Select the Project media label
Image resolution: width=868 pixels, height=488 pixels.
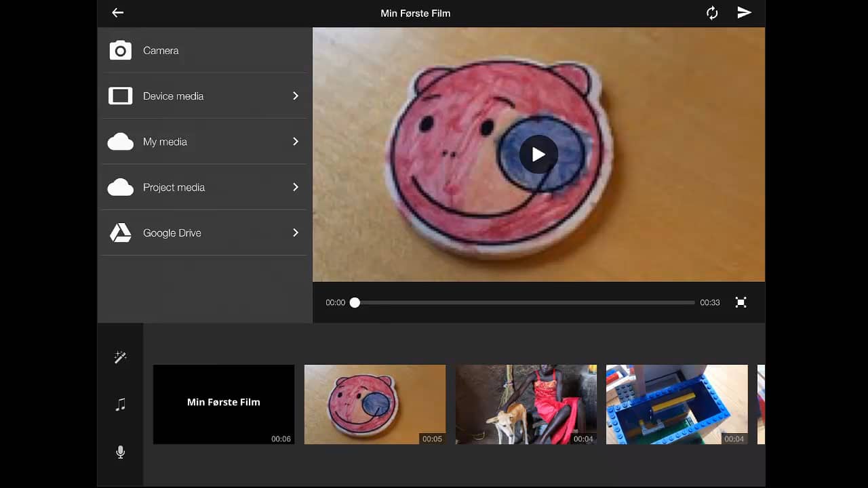(174, 187)
